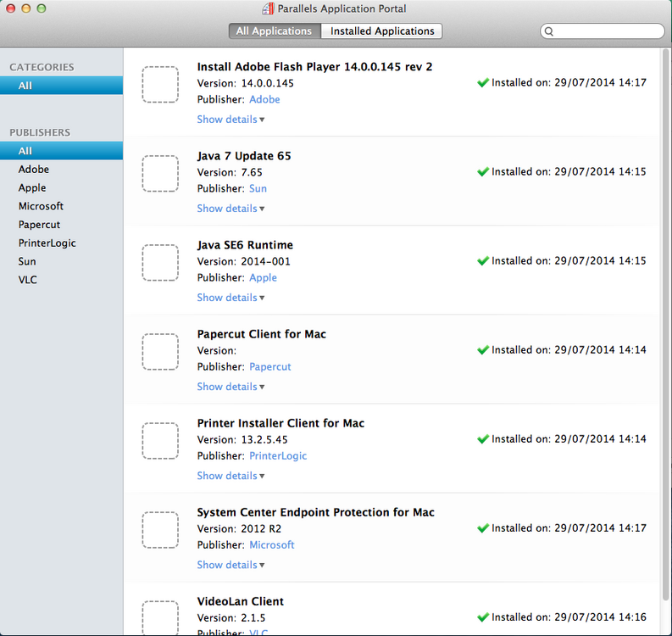Click the System Center Endpoint Protection icon
Image resolution: width=672 pixels, height=636 pixels.
160,530
